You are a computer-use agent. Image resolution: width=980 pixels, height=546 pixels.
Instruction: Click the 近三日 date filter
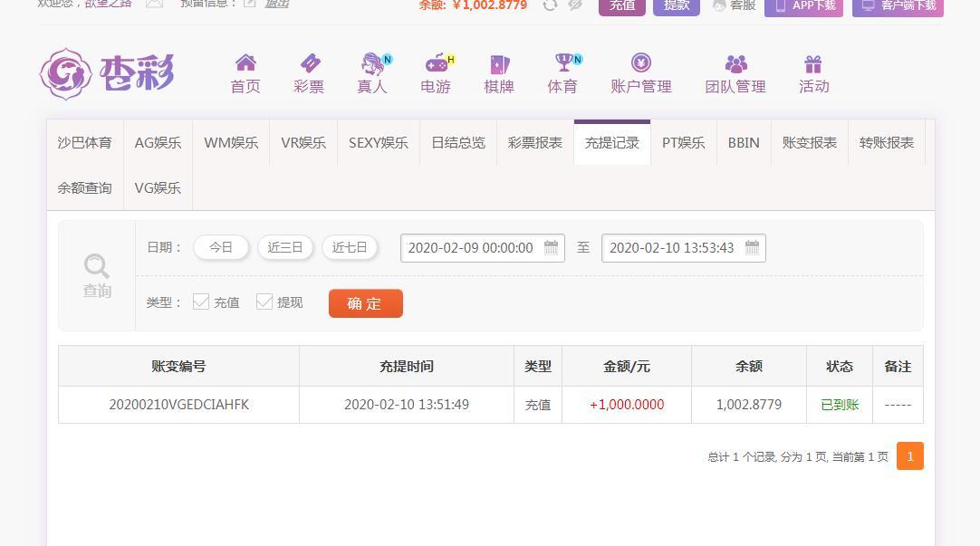pos(285,247)
